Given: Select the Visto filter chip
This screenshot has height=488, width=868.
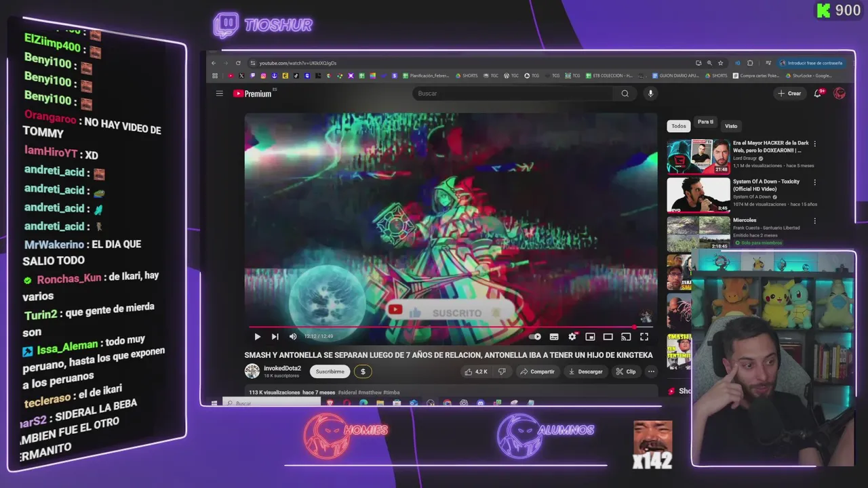Looking at the screenshot, I should click(x=731, y=126).
